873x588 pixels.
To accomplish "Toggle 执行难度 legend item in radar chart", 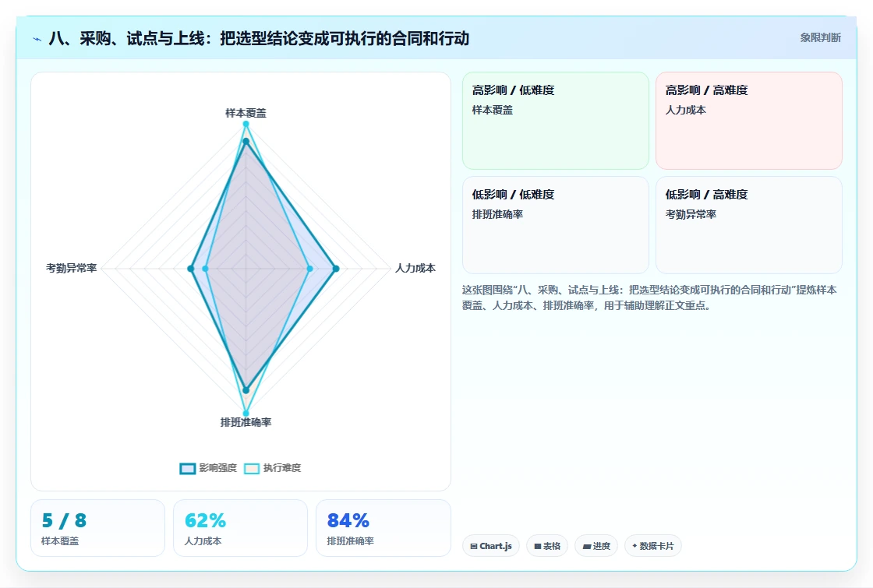I will point(273,468).
